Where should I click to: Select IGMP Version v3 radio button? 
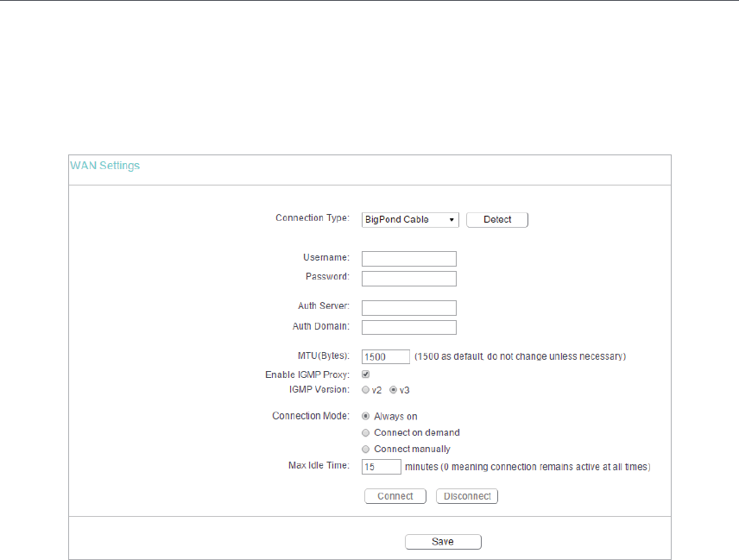(x=393, y=390)
